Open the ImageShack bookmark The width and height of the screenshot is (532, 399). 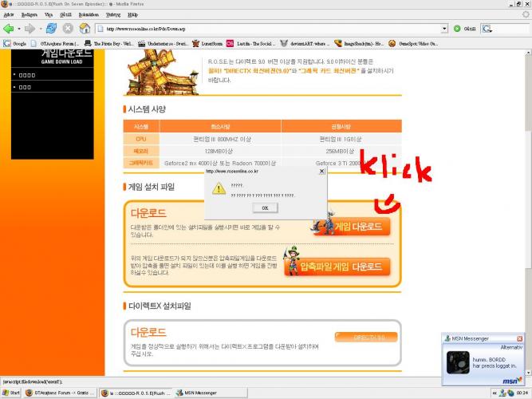(x=359, y=43)
